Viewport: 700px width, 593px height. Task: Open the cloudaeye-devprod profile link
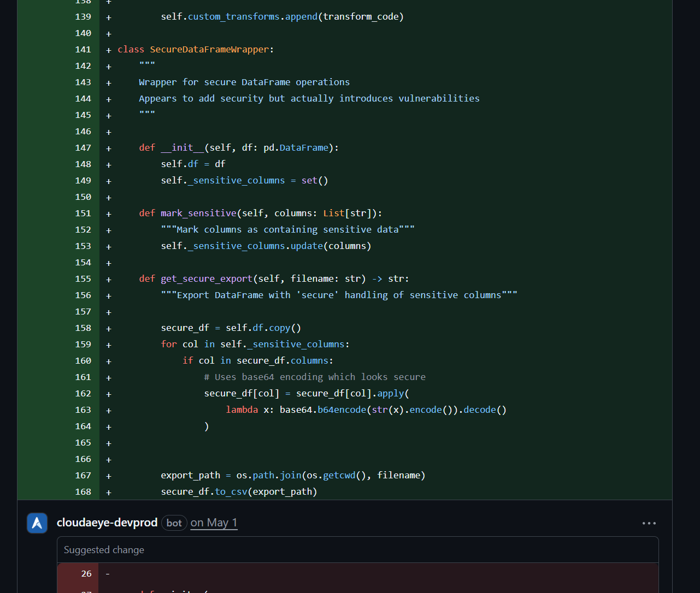pos(107,523)
